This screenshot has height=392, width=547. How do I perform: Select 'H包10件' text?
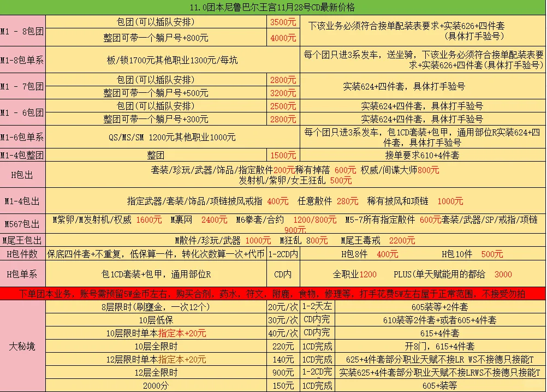[x=457, y=254]
